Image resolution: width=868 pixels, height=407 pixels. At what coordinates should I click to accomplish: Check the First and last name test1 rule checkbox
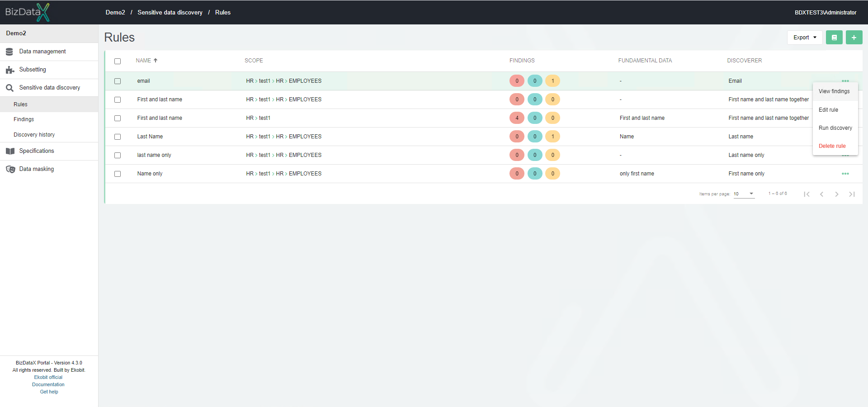[118, 118]
